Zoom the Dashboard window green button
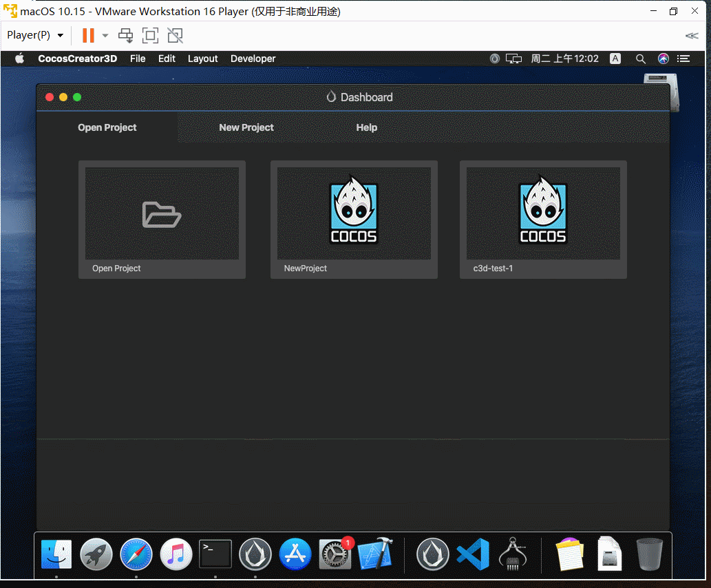 (x=77, y=97)
